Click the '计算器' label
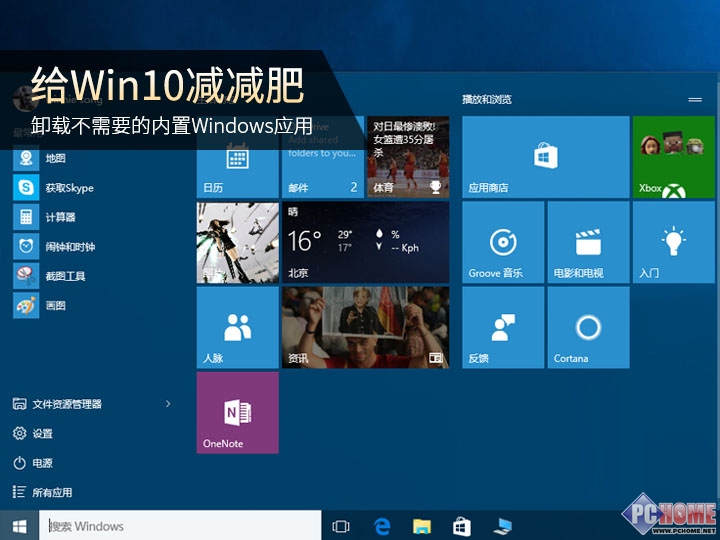This screenshot has width=720, height=540. 60,217
